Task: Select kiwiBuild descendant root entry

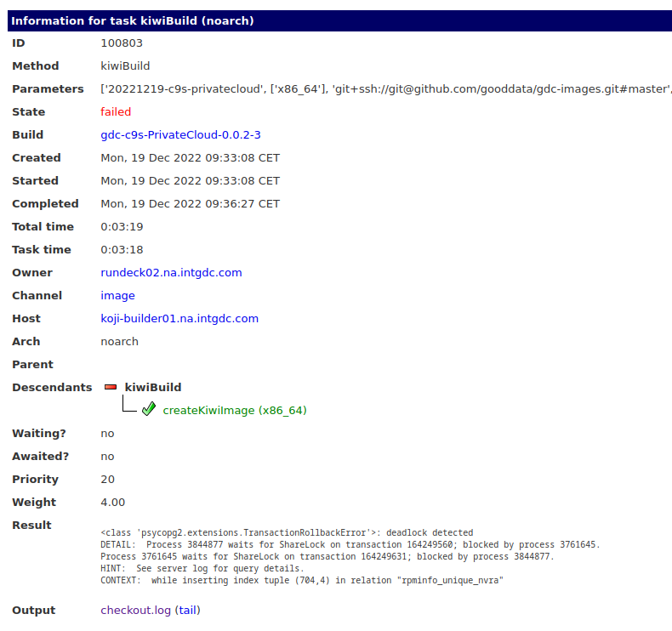Action: 153,387
